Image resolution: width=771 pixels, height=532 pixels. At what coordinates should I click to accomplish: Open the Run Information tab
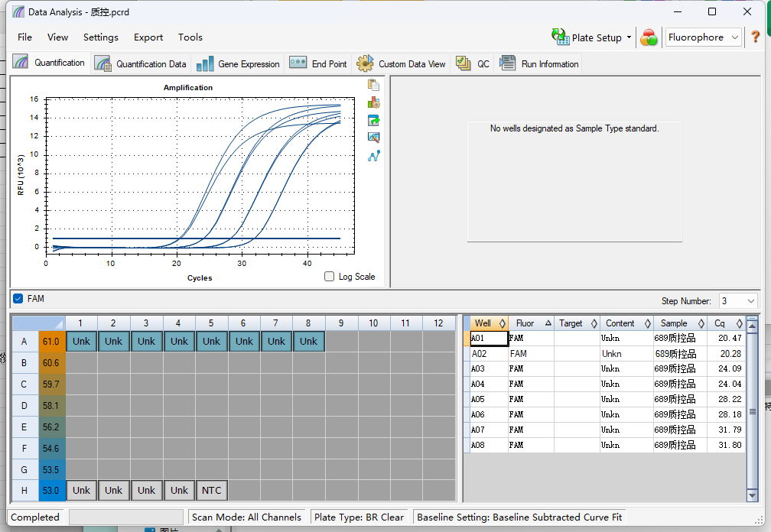539,64
